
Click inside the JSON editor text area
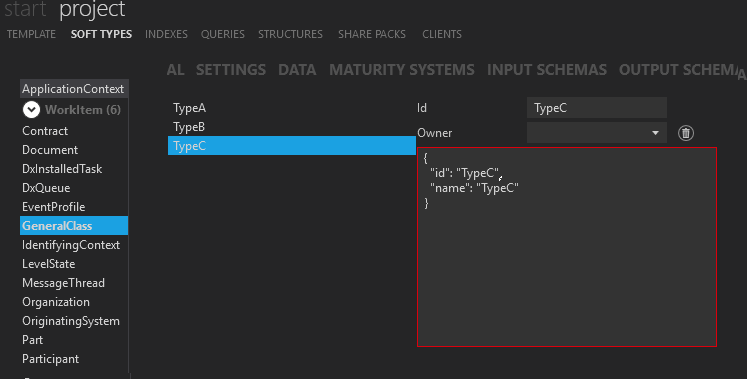tap(567, 247)
